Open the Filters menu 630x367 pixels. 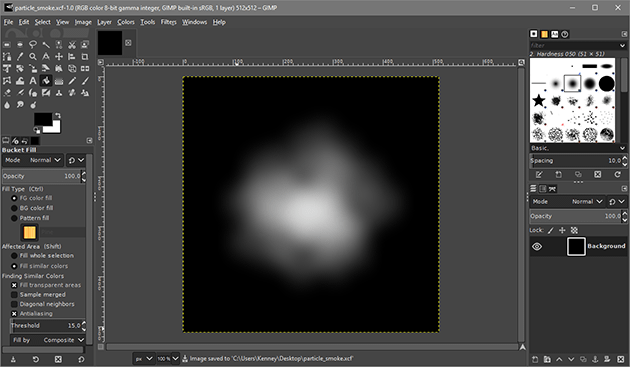(x=168, y=22)
